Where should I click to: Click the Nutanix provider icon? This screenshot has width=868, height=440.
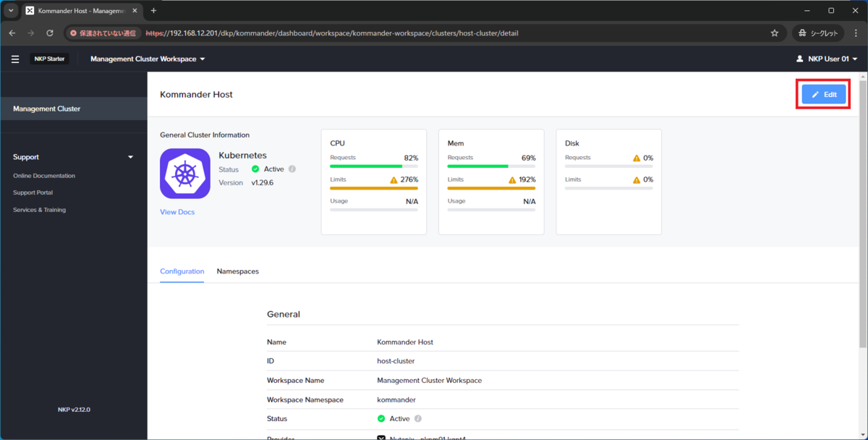tap(381, 436)
